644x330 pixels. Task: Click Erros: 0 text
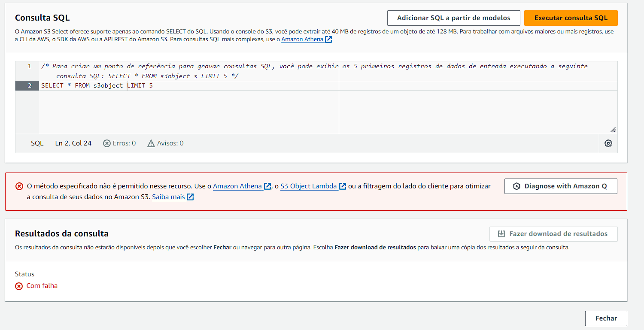pyautogui.click(x=124, y=143)
